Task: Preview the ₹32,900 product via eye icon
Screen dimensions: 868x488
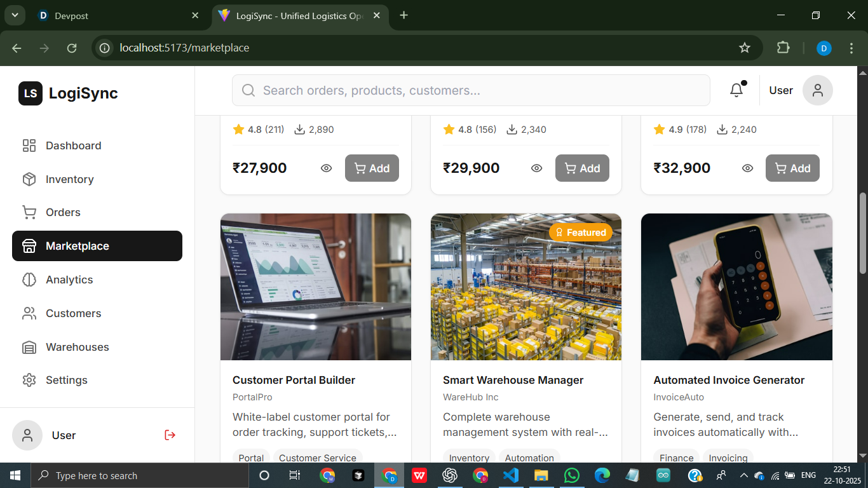Action: tap(748, 168)
